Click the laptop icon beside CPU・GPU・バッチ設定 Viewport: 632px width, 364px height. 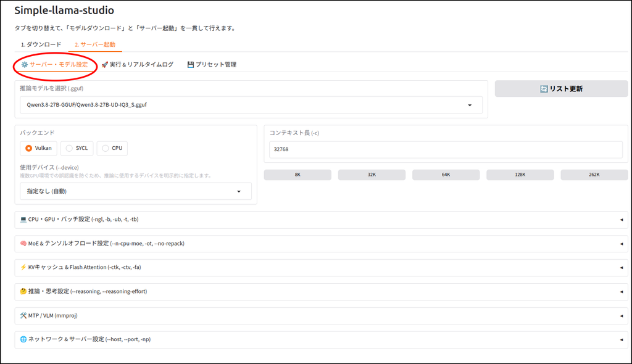pos(23,219)
